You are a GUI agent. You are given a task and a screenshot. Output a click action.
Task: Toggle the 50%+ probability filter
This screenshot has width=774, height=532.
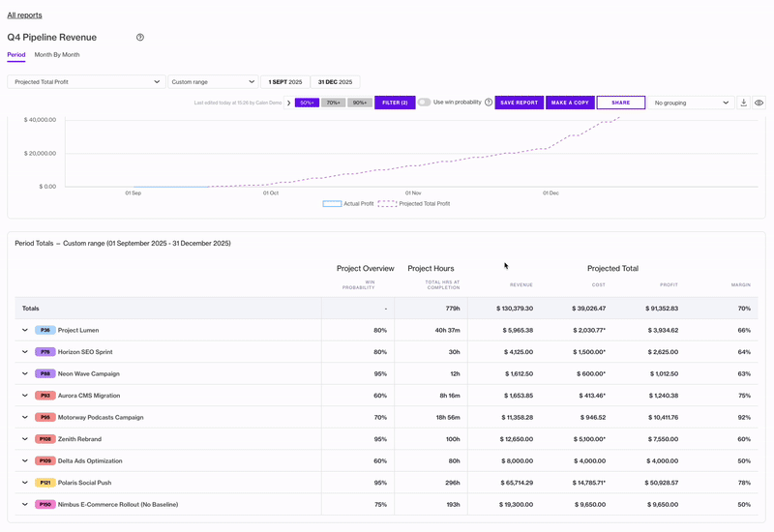[x=307, y=103]
